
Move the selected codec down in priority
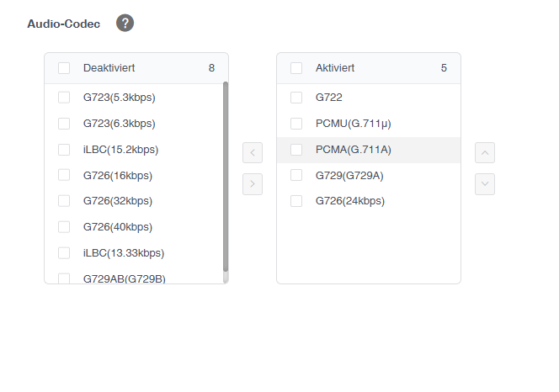click(485, 184)
